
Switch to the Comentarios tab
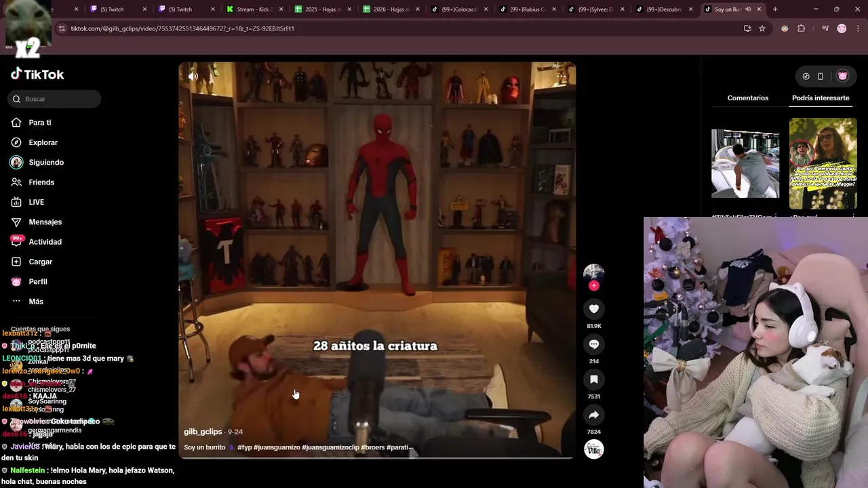coord(748,98)
